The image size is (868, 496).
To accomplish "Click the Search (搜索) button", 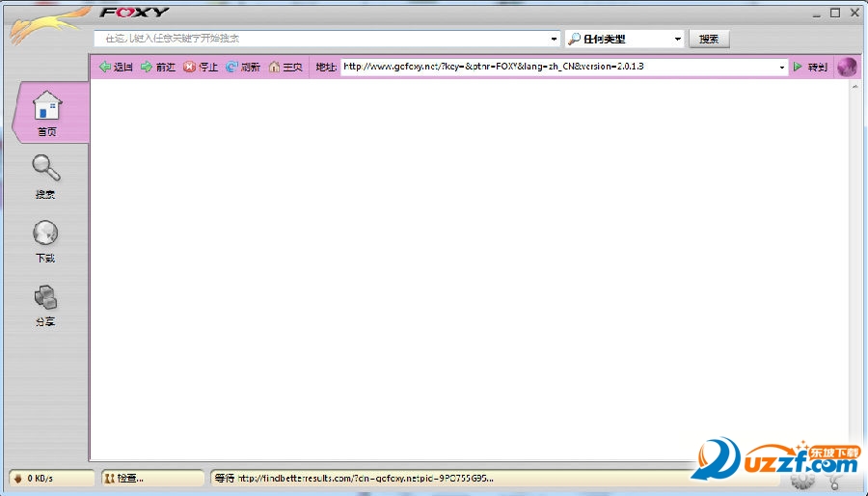I will coord(709,39).
